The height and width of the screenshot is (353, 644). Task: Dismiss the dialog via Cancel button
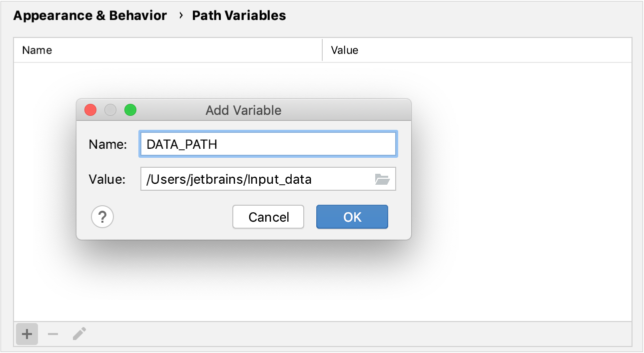click(x=268, y=217)
